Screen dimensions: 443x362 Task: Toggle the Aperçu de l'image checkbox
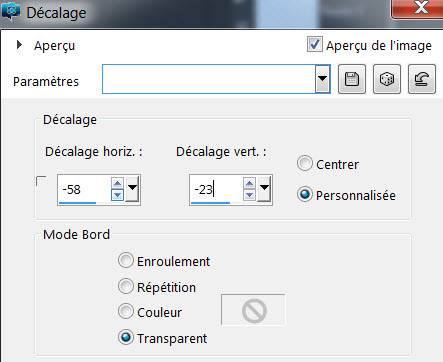coord(314,44)
